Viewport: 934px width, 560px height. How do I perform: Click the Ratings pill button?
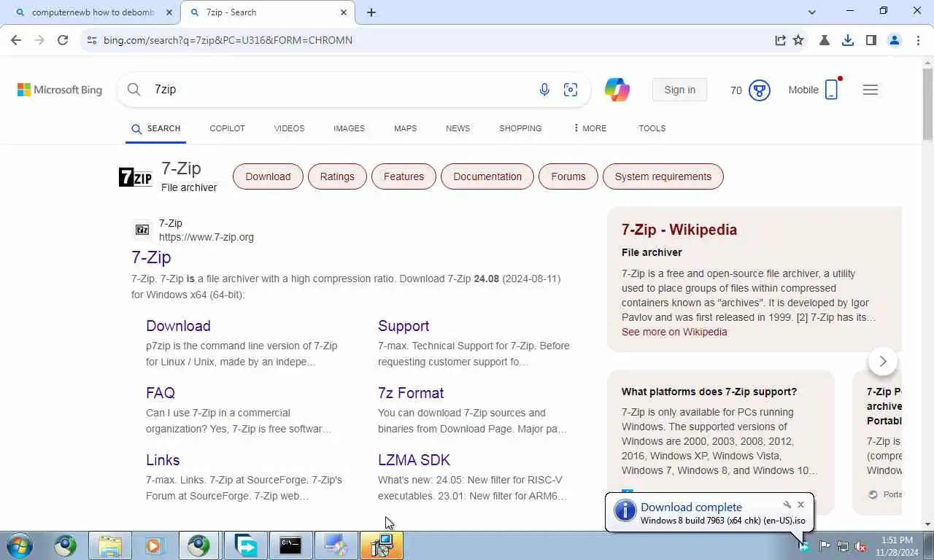click(x=337, y=176)
